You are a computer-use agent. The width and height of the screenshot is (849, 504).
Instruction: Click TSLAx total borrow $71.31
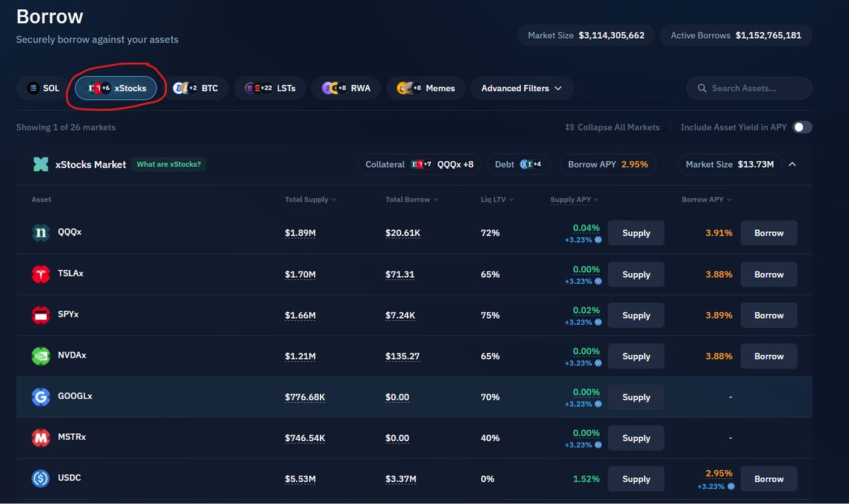(x=400, y=274)
